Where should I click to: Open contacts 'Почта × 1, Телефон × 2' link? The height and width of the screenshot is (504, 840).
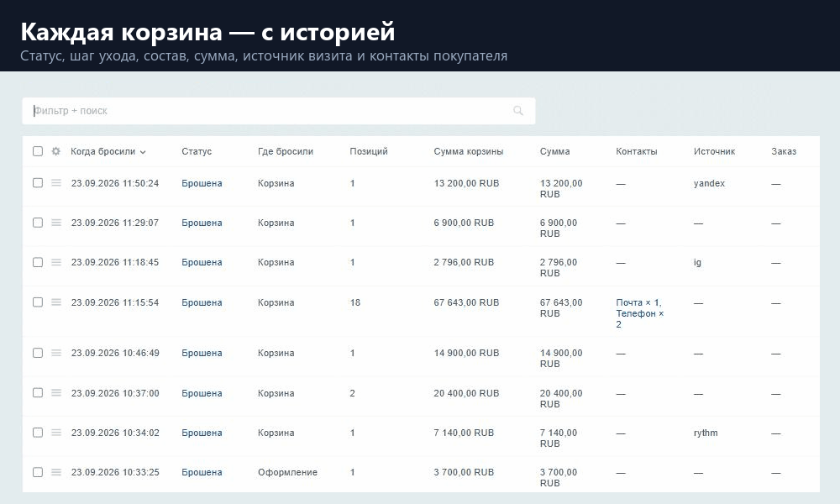tap(639, 313)
